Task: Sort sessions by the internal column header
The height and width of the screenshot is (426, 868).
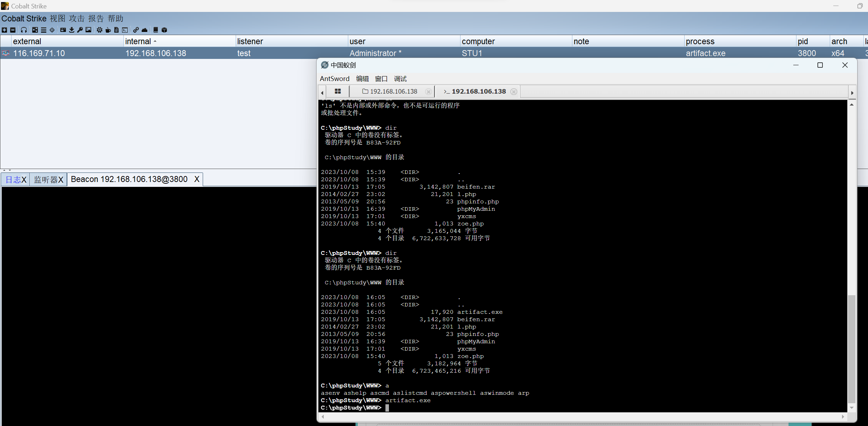Action: [x=180, y=41]
